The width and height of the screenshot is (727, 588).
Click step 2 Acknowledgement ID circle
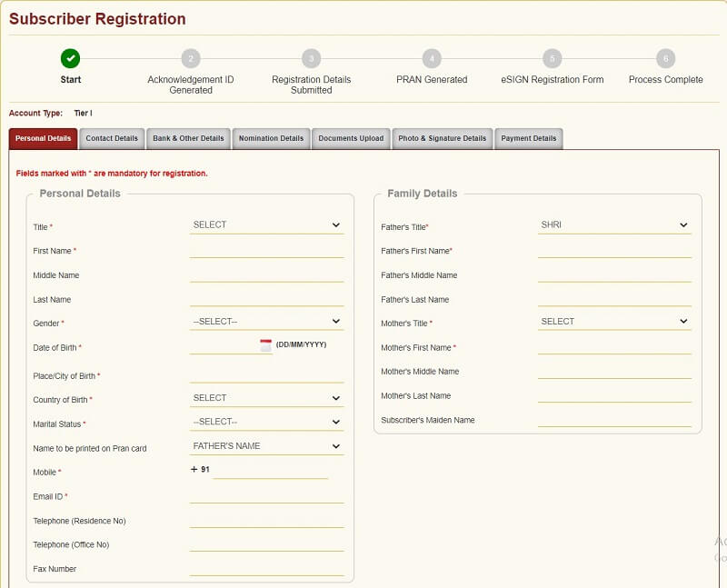[190, 58]
